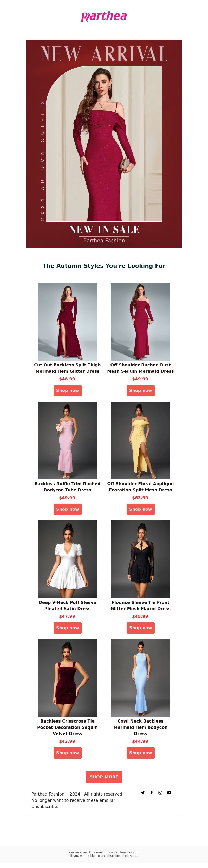Image resolution: width=208 pixels, height=868 pixels.
Task: Open the Twitter social icon
Action: click(142, 792)
